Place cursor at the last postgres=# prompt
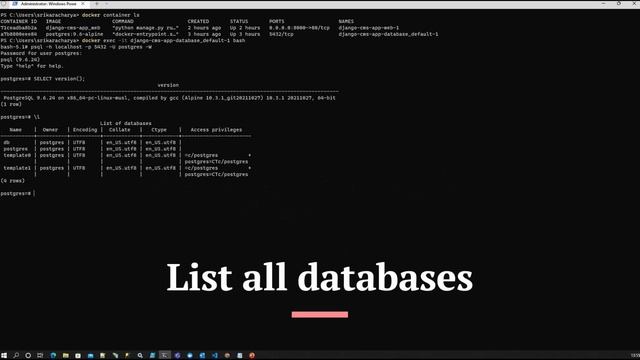This screenshot has width=640, height=360. pos(34,193)
